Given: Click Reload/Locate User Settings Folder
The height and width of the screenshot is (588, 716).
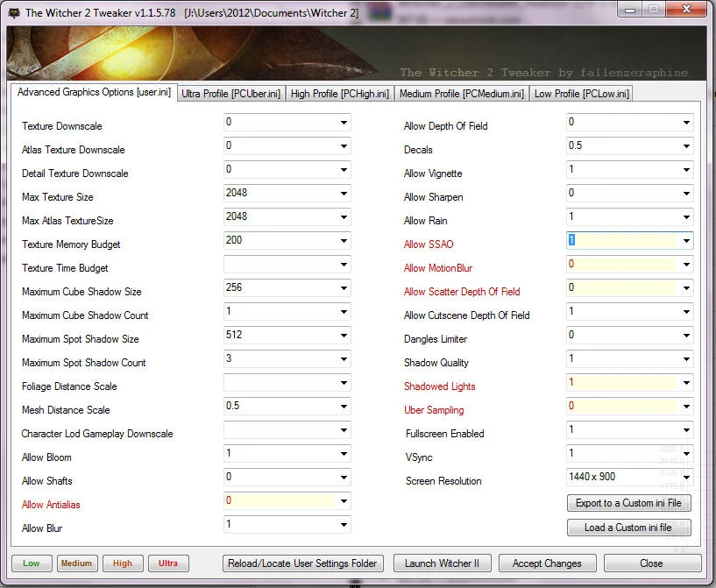Looking at the screenshot, I should pos(302,563).
